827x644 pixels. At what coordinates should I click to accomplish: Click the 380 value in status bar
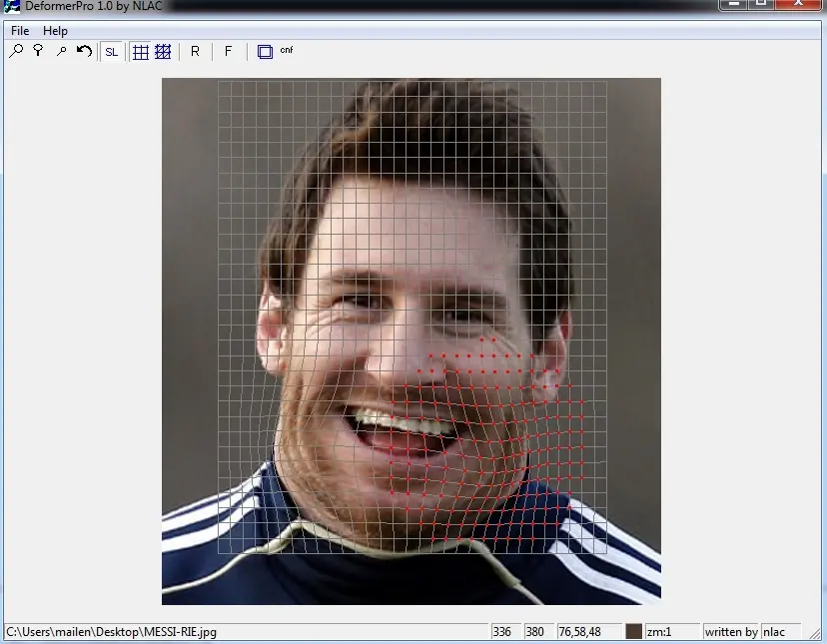pyautogui.click(x=534, y=631)
